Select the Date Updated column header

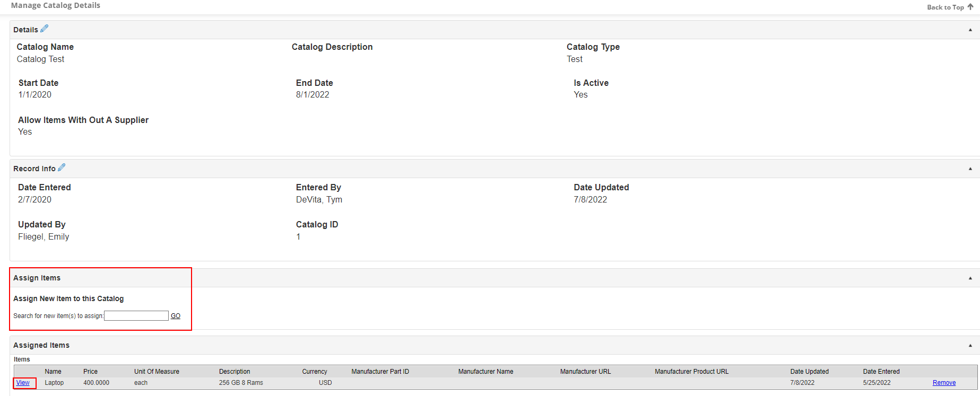pyautogui.click(x=809, y=372)
